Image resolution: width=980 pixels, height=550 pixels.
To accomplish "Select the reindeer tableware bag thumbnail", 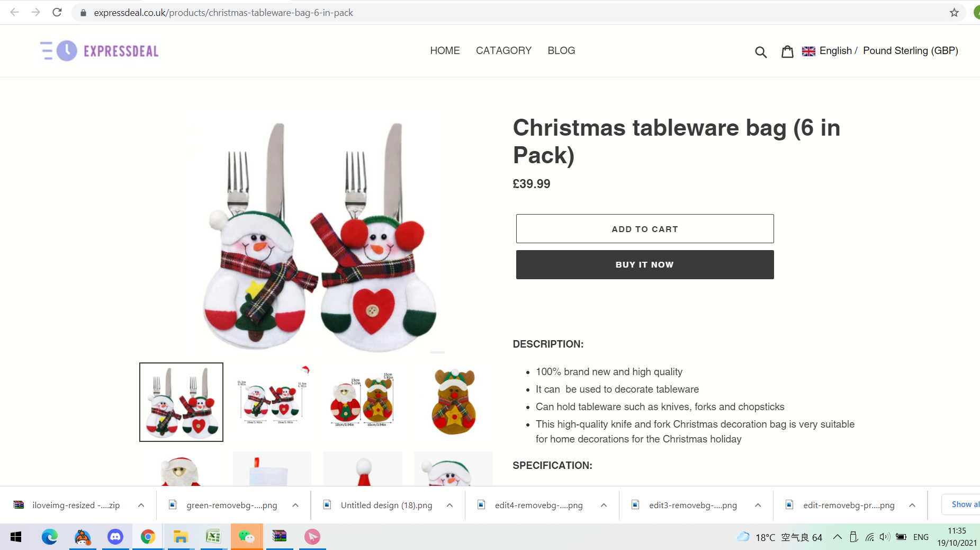I will pyautogui.click(x=453, y=402).
